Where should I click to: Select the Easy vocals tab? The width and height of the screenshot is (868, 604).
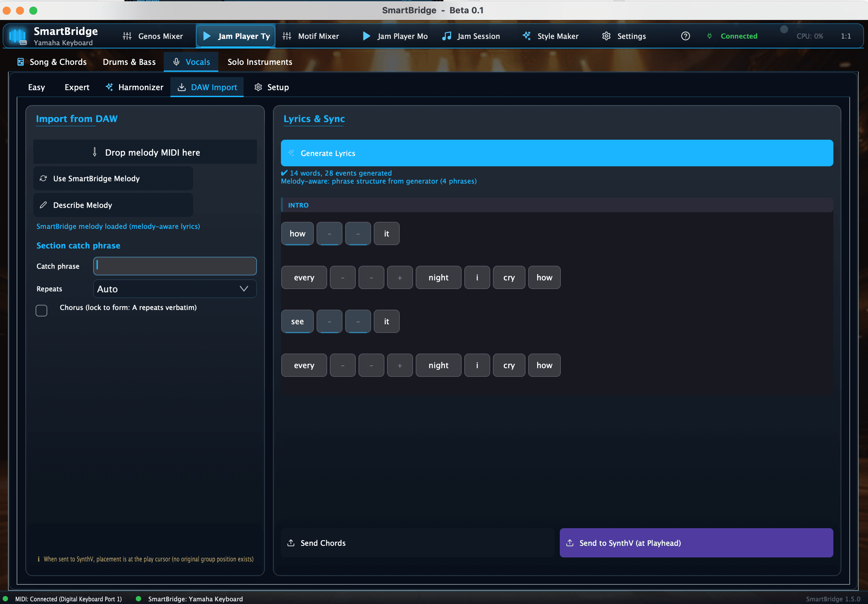pos(36,87)
